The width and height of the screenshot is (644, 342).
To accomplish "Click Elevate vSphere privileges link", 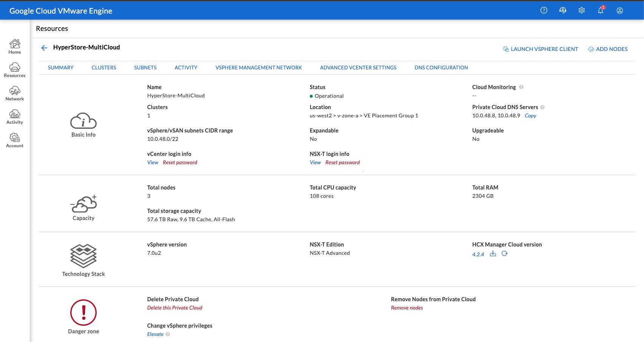I will 155,334.
